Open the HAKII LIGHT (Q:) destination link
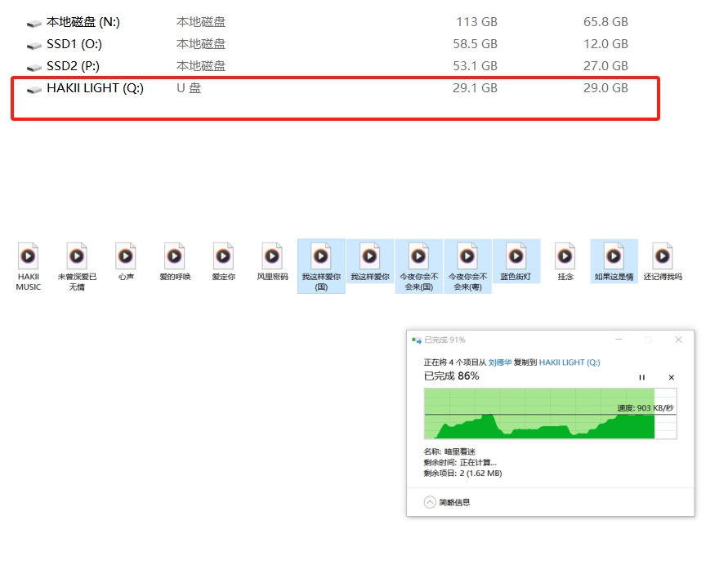 coord(569,362)
